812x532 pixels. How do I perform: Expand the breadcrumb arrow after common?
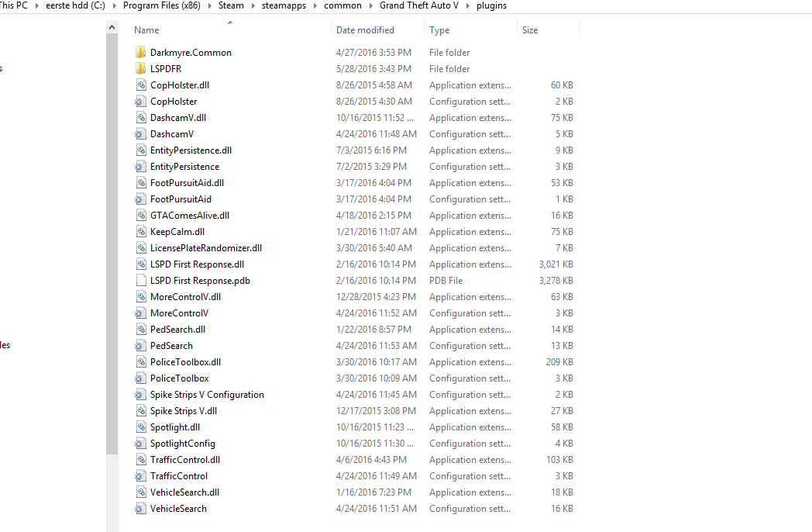(371, 5)
